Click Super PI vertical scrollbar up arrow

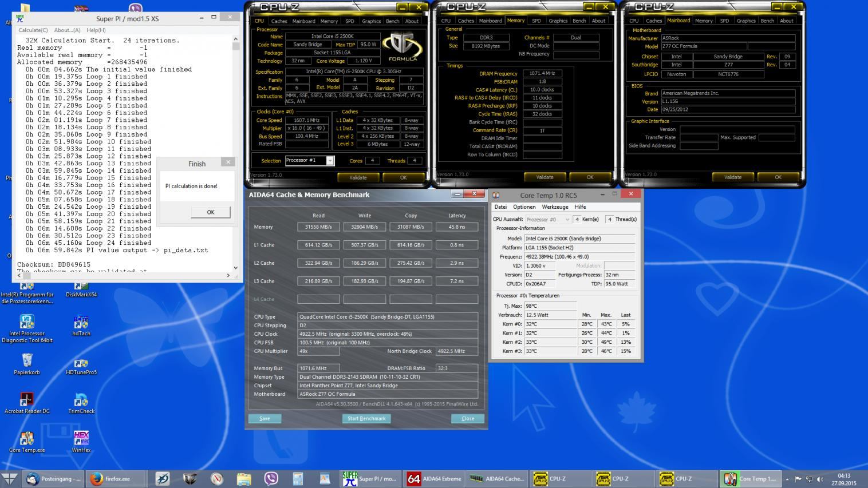(235, 39)
